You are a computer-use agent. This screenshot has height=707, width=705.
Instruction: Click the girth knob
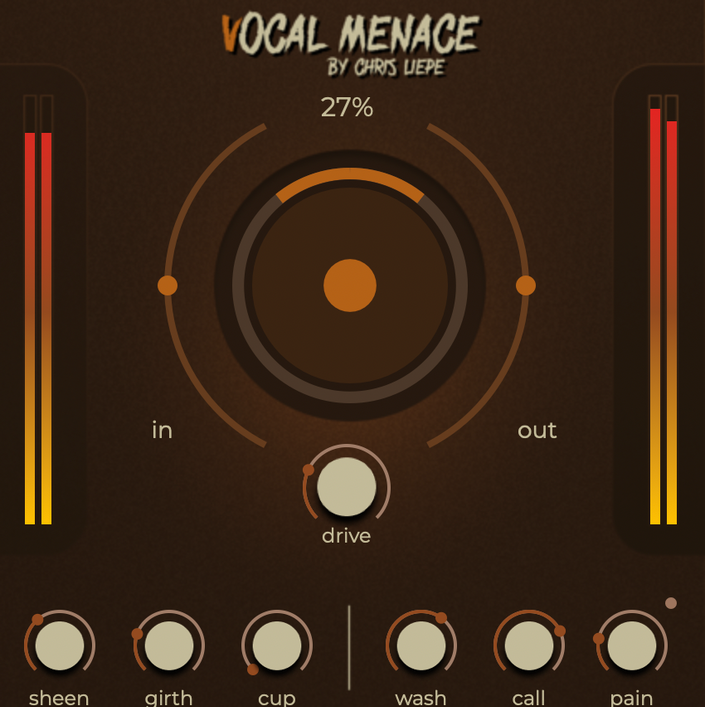[x=169, y=645]
